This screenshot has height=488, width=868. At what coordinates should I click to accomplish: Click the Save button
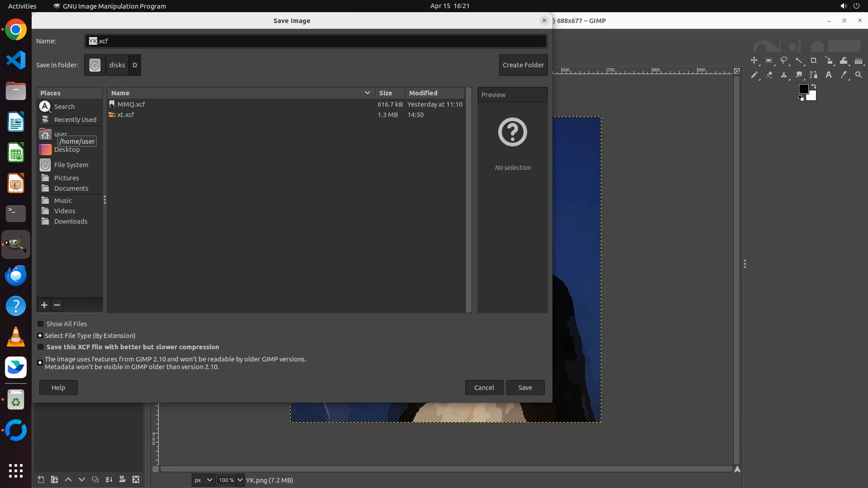pos(525,388)
